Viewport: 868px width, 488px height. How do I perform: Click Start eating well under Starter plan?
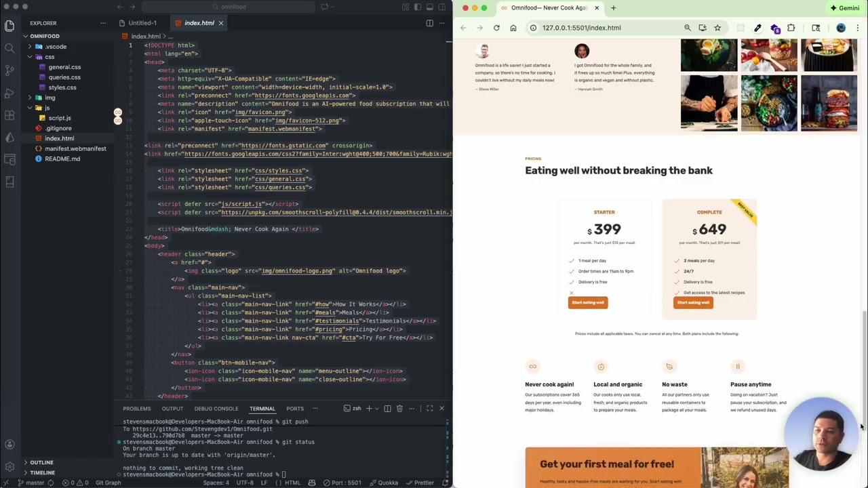588,302
